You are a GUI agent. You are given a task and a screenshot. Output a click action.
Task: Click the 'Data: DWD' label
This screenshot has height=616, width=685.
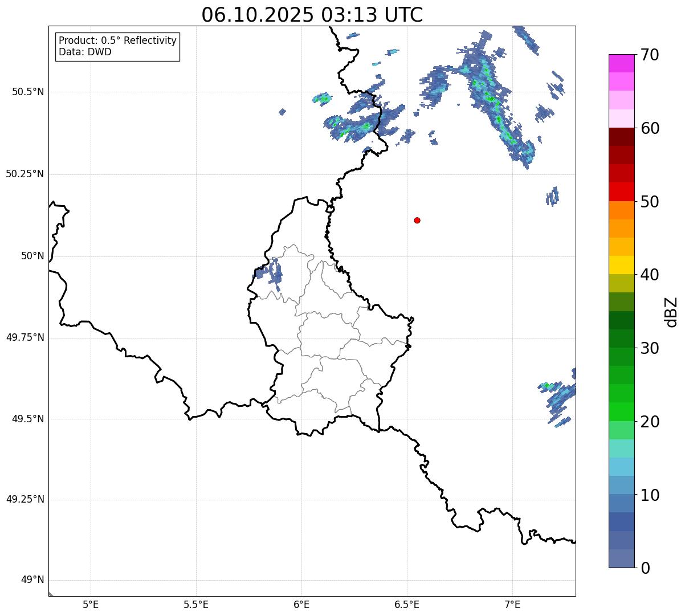(85, 52)
